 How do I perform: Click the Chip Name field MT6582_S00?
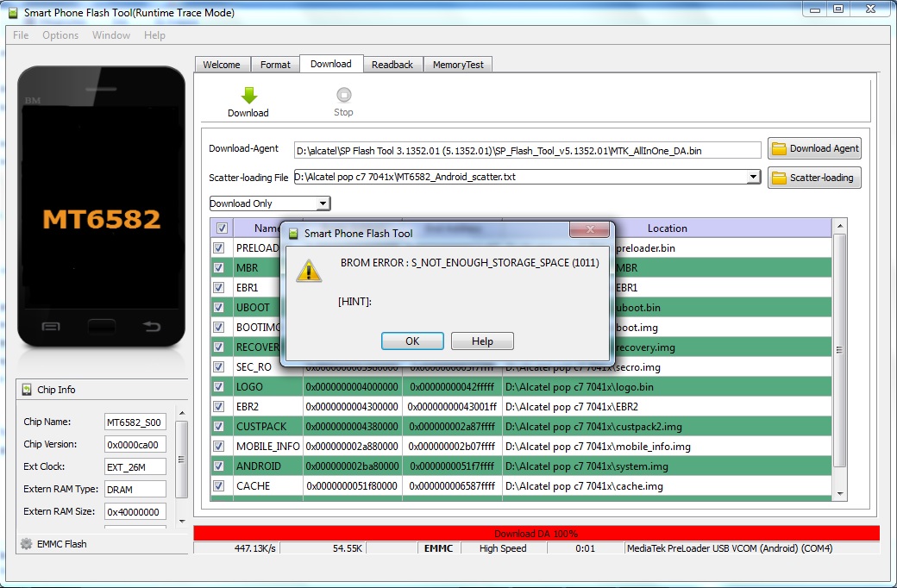tap(135, 422)
